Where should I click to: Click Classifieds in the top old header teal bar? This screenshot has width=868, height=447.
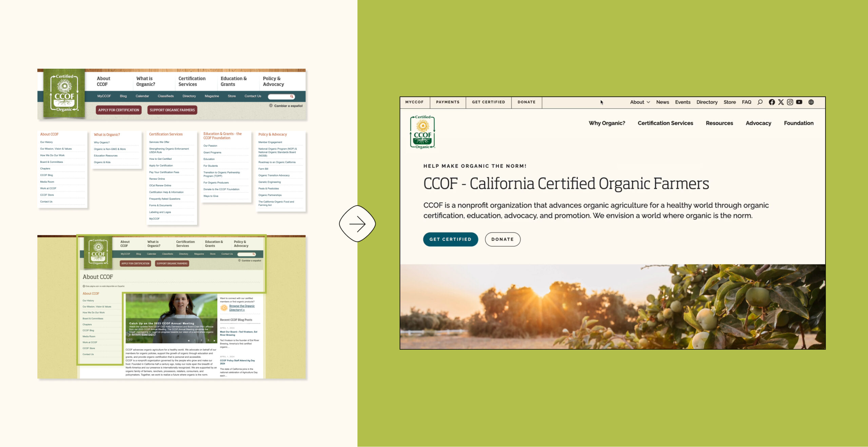click(x=165, y=96)
